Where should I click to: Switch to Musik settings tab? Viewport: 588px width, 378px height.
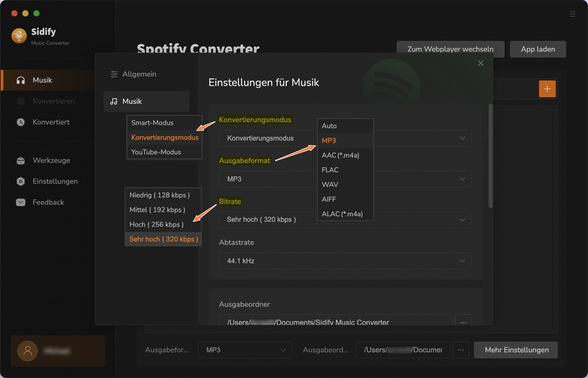[146, 101]
